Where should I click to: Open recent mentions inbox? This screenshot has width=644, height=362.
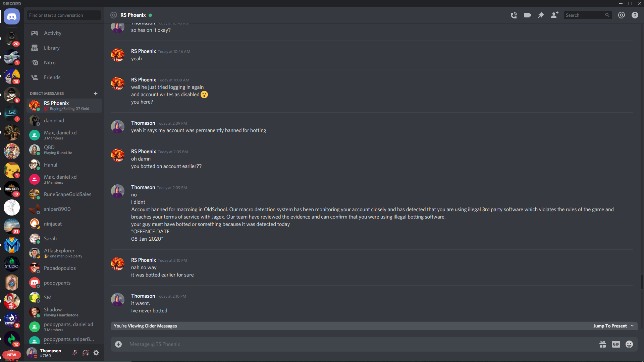tap(621, 15)
